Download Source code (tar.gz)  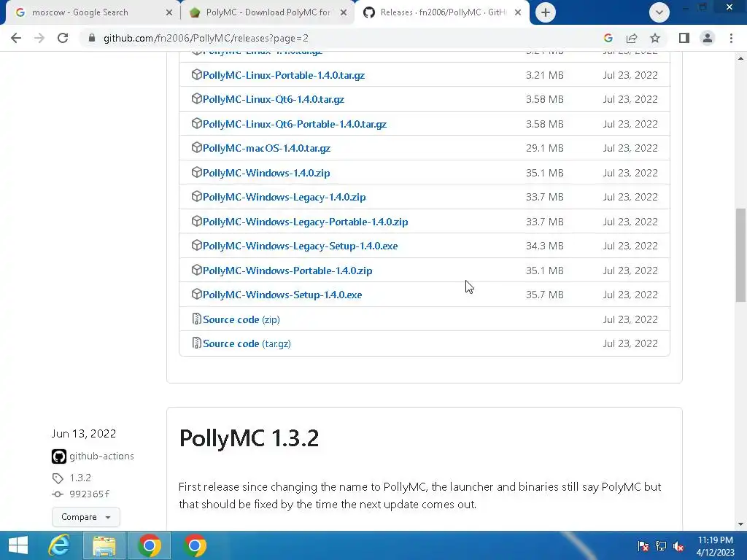[x=247, y=344]
